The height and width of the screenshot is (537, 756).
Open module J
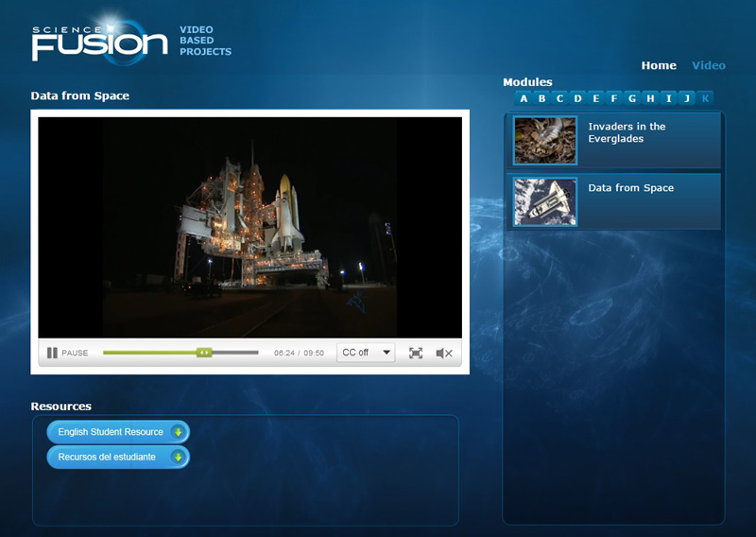(687, 98)
